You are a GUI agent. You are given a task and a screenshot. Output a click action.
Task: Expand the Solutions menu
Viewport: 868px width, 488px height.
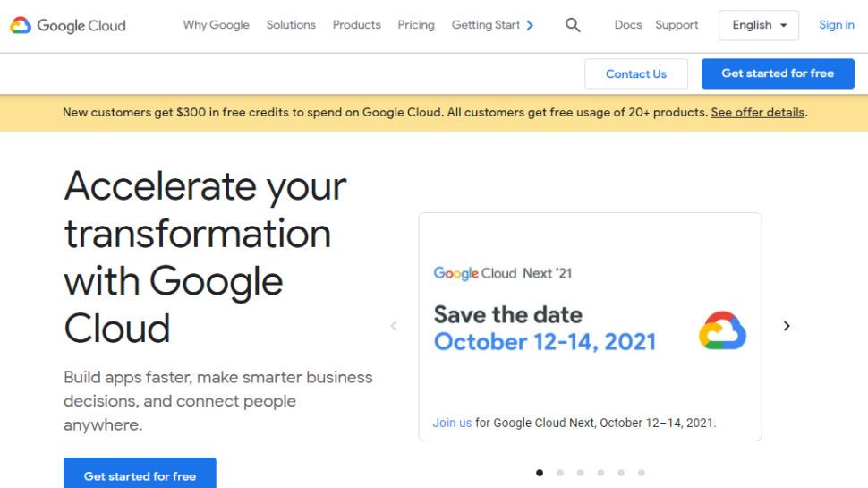pyautogui.click(x=291, y=25)
